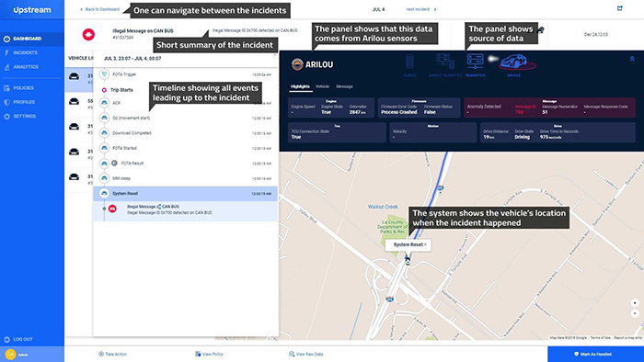Switch to the Vehicle tab
The height and width of the screenshot is (362, 644).
click(x=322, y=86)
